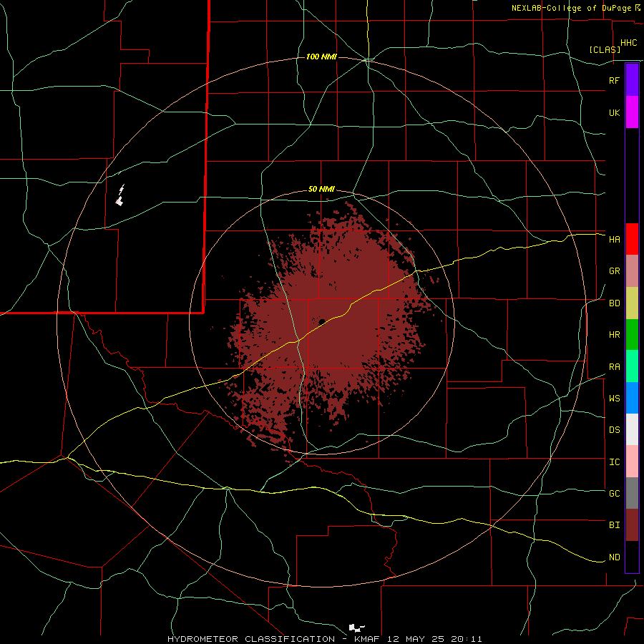Select the BD yellow legend block
The image size is (644, 644).
pos(632,303)
